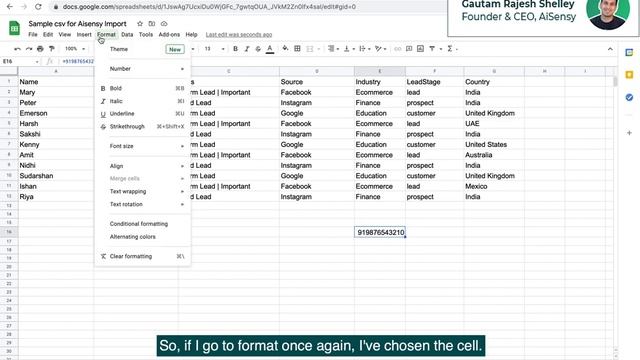
Task: Select Alternating colors in Format menu
Action: [143, 237]
